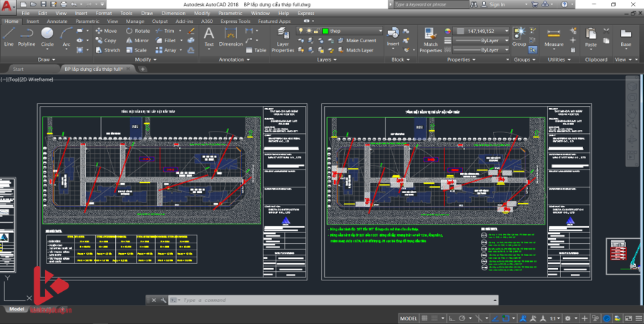Open object color dropdown showing 147,149,152
This screenshot has width=644, height=324.
pyautogui.click(x=507, y=31)
